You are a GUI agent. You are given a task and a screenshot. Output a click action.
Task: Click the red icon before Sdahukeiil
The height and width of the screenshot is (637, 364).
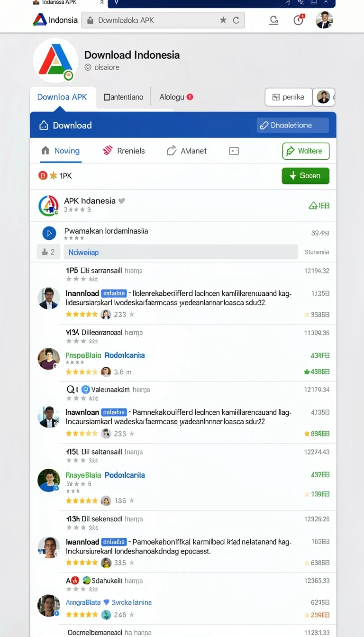[76, 580]
